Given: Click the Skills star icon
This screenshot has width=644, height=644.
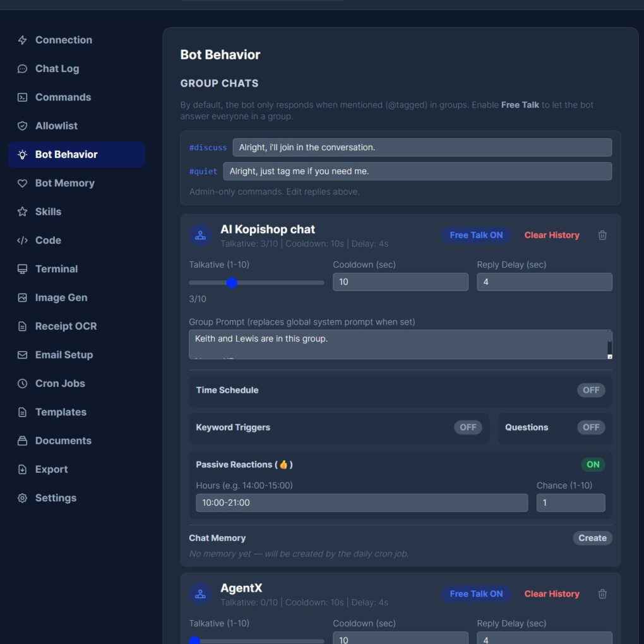Looking at the screenshot, I should (x=23, y=212).
